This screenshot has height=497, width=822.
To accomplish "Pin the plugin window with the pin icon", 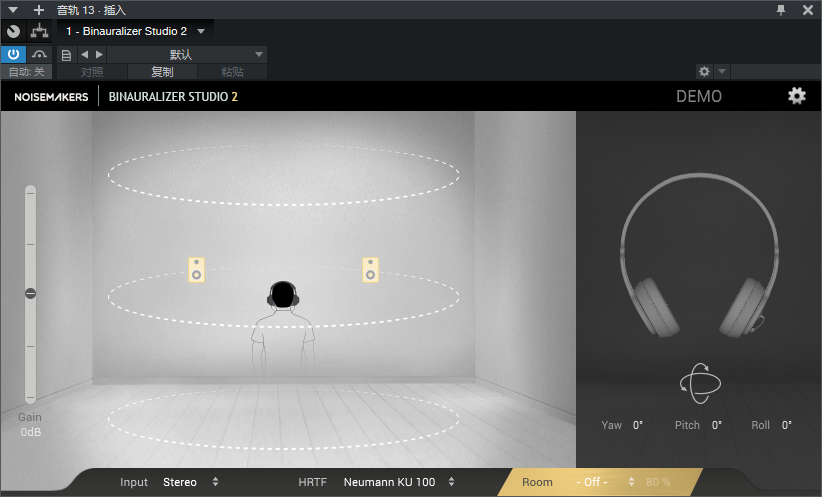I will (781, 9).
